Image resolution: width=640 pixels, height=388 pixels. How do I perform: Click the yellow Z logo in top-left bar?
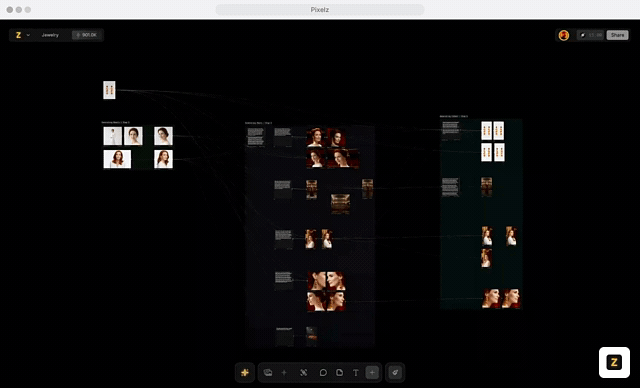point(18,35)
